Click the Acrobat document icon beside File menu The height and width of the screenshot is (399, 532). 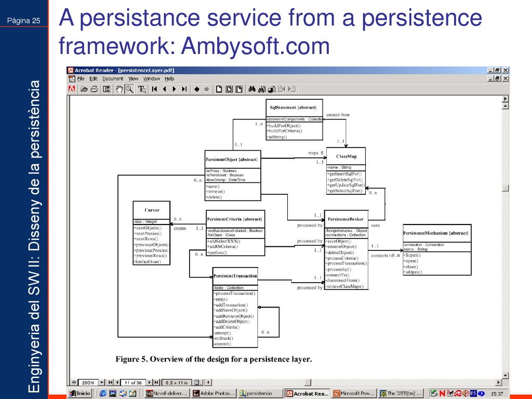pos(72,79)
